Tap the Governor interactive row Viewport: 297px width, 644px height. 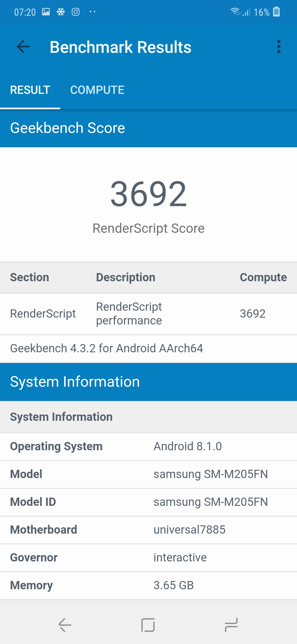coord(148,558)
